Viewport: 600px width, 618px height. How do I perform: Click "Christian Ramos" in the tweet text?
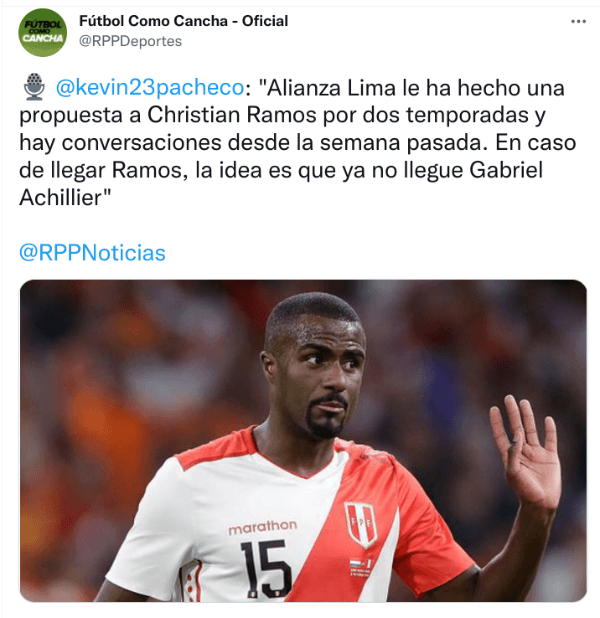click(232, 115)
